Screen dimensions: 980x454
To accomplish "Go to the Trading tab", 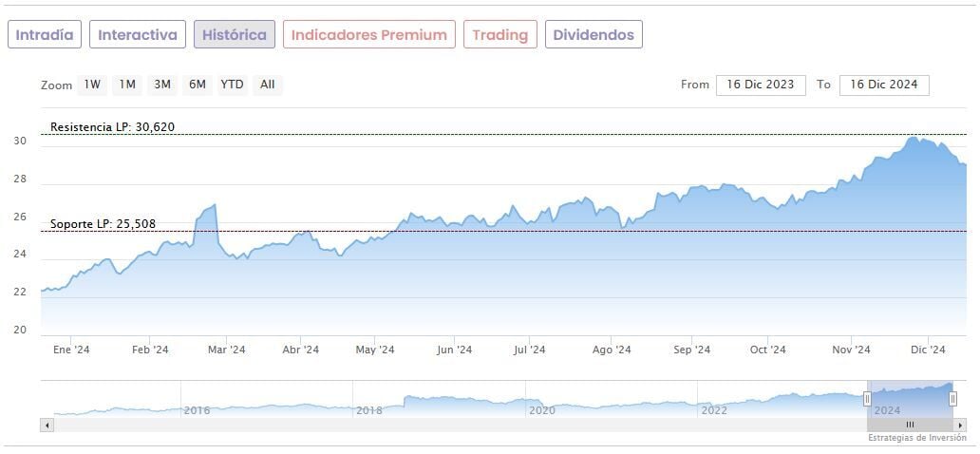I will (x=499, y=35).
